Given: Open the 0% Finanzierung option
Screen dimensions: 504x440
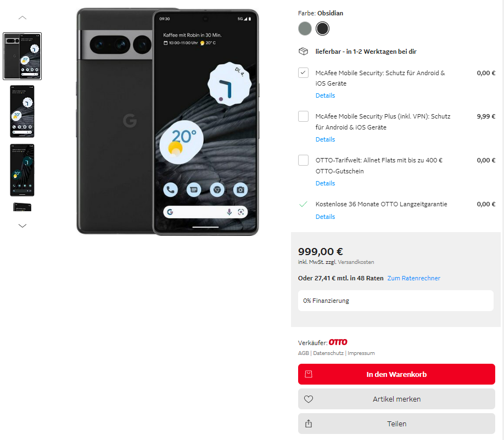Looking at the screenshot, I should pyautogui.click(x=396, y=301).
